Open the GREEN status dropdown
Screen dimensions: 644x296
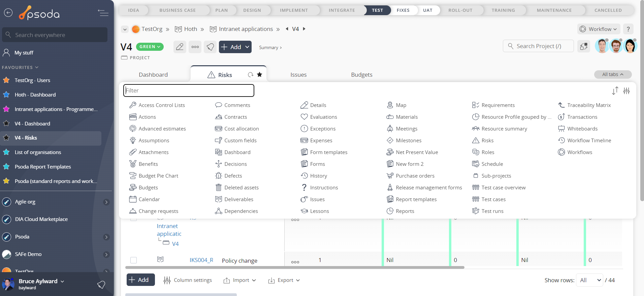150,47
